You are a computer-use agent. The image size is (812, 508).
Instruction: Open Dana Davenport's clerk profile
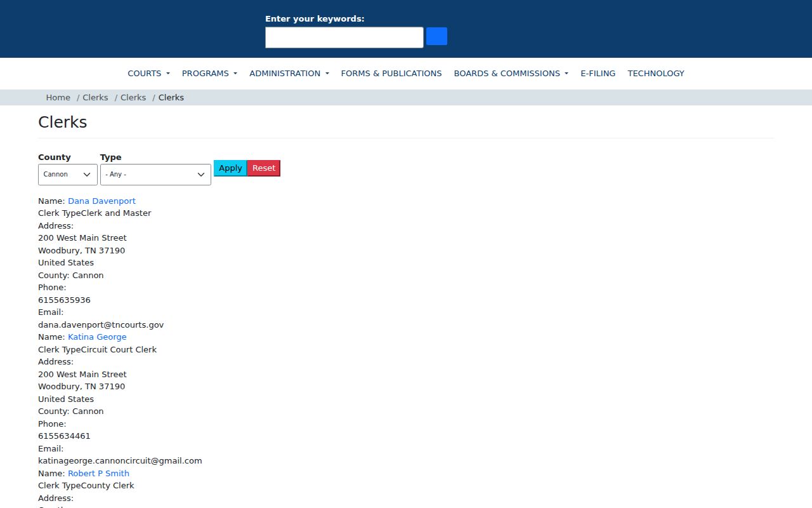[x=101, y=201]
